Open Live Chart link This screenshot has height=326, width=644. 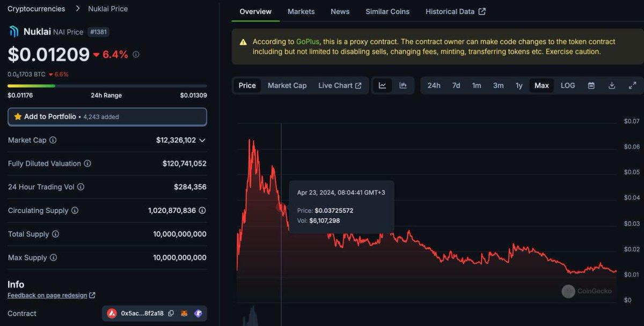[x=340, y=86]
